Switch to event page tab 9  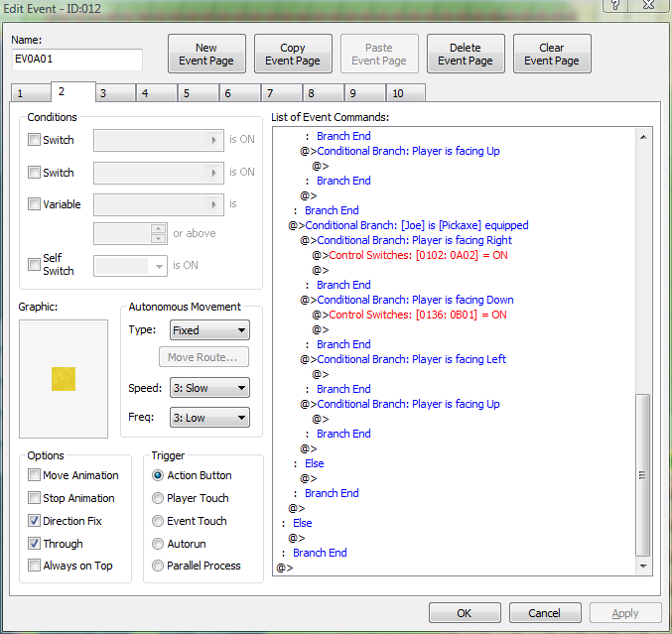pyautogui.click(x=365, y=93)
